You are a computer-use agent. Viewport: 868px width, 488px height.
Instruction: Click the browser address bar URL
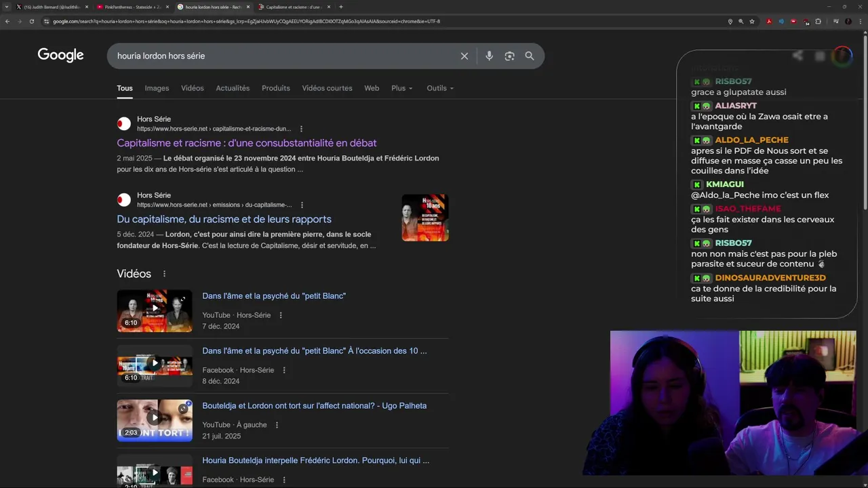(246, 21)
